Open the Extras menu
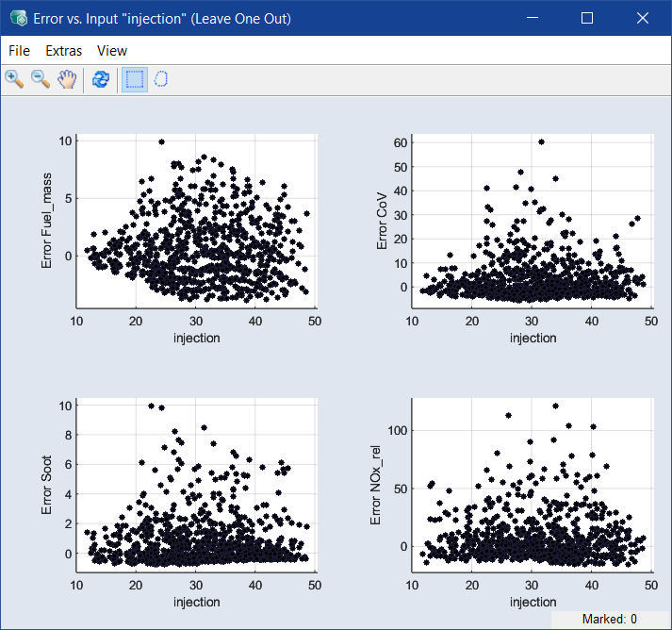 63,51
